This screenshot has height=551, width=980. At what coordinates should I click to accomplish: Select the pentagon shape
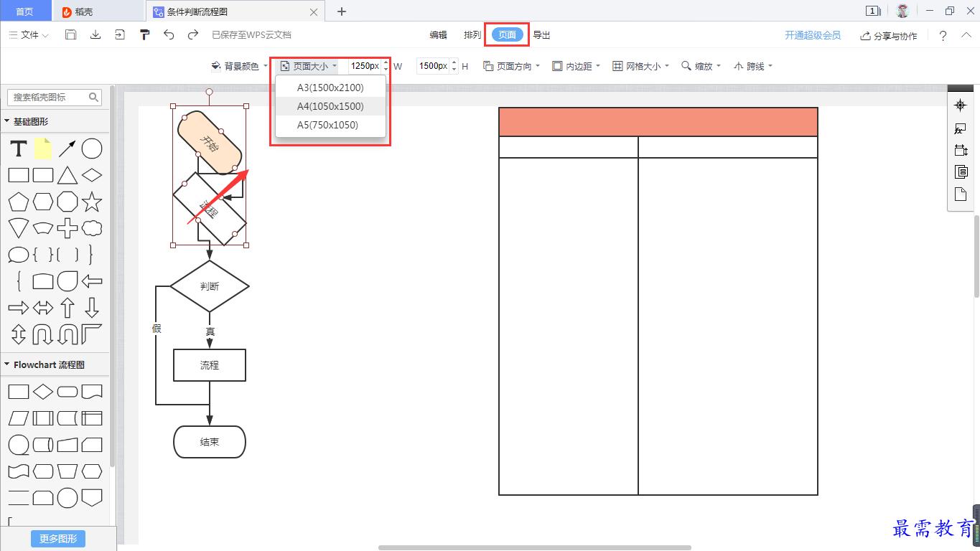(19, 202)
